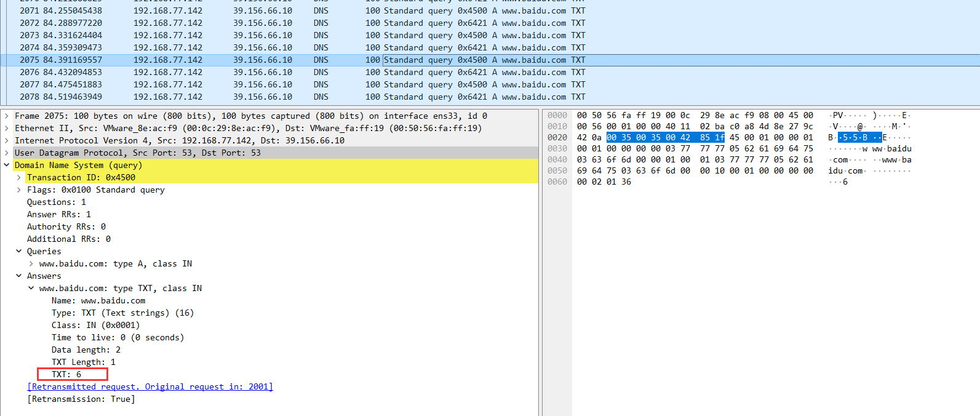Expand the User Datagram Protocol arrow
This screenshot has width=980, height=416.
pos(7,153)
